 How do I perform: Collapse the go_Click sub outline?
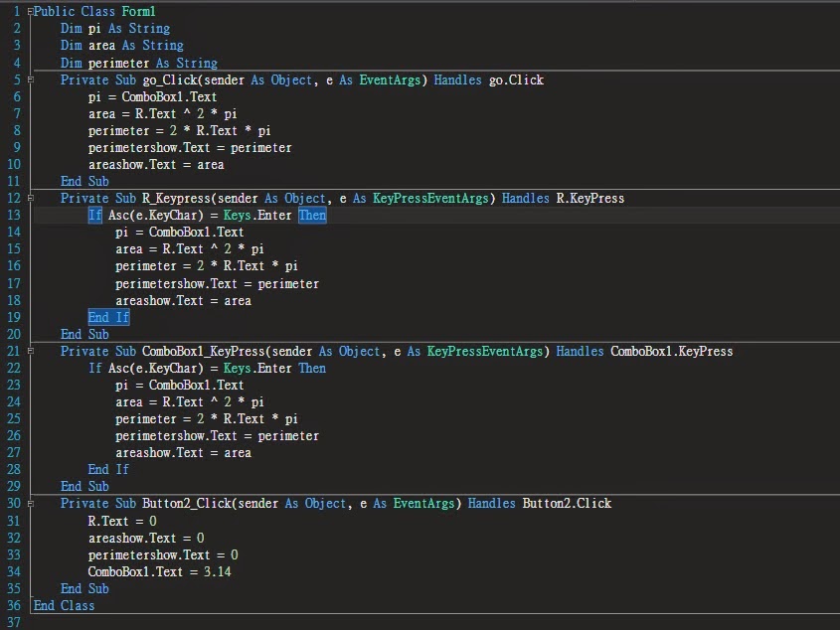(x=31, y=79)
